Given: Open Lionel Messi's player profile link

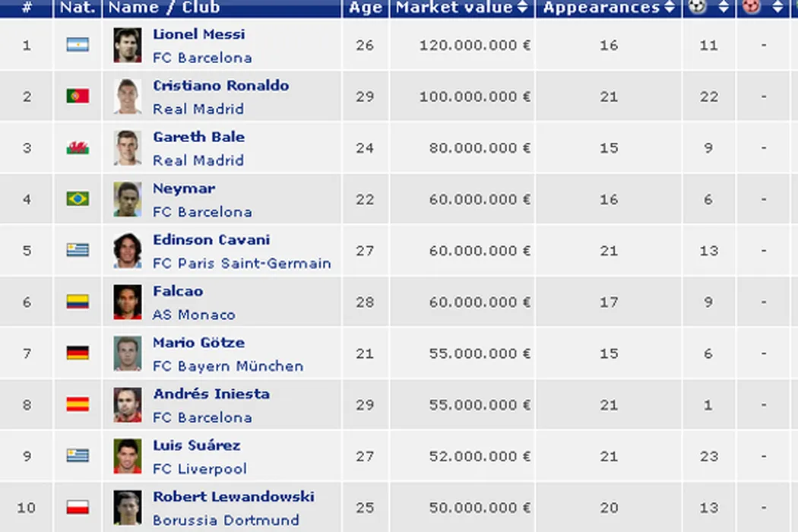Looking at the screenshot, I should 198,34.
